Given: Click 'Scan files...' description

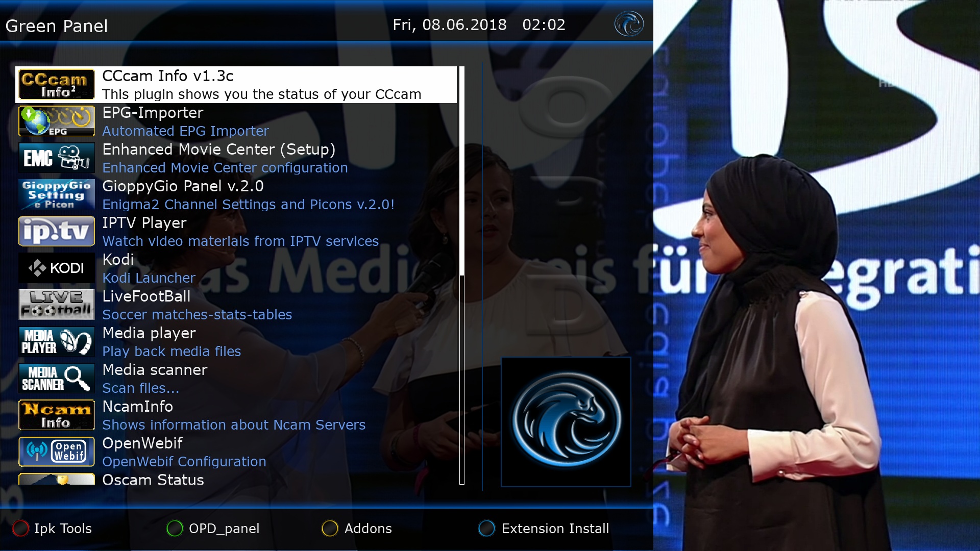Looking at the screenshot, I should coord(140,388).
